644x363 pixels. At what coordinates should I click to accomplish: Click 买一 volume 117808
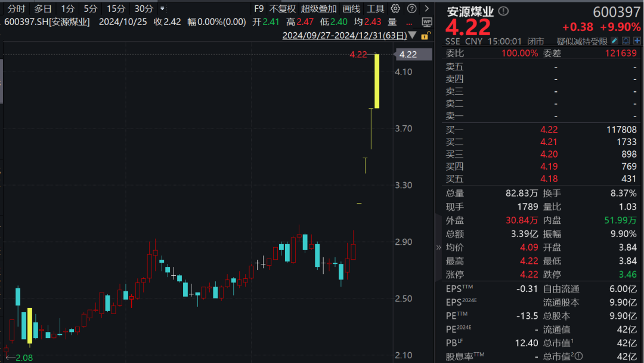pyautogui.click(x=621, y=130)
